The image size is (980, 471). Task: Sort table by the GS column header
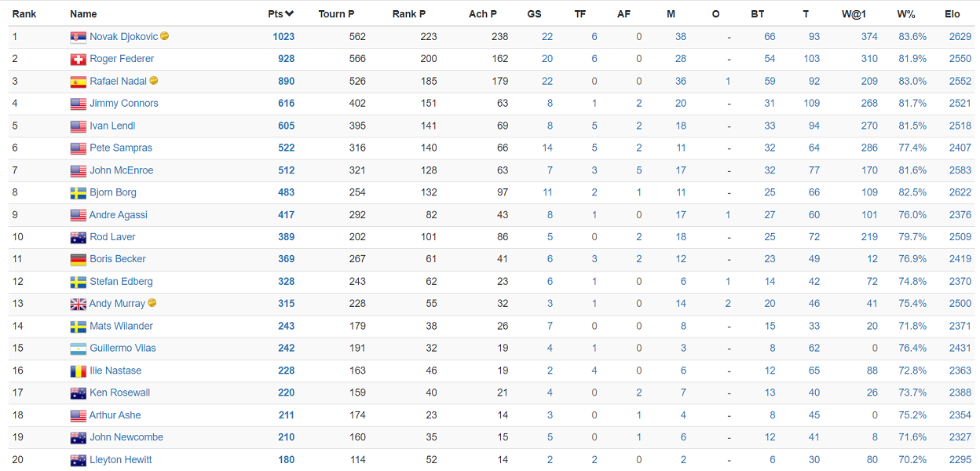point(534,14)
